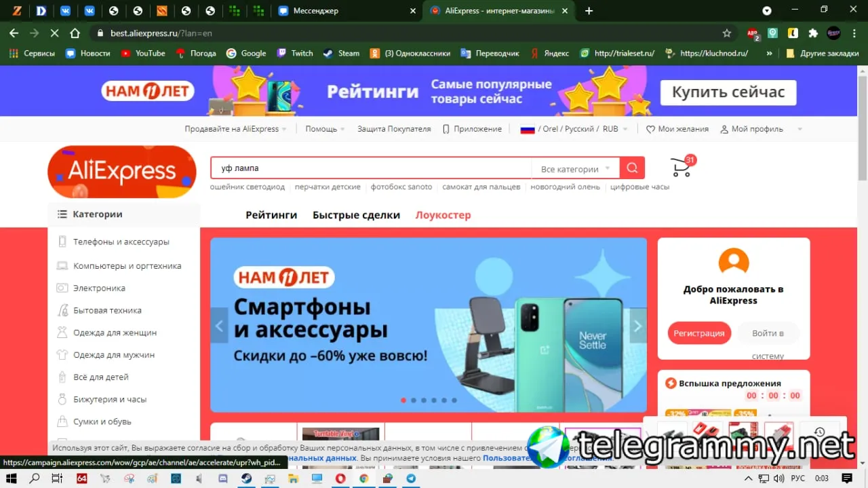
Task: Open Opera browser from taskbar
Action: click(340, 478)
